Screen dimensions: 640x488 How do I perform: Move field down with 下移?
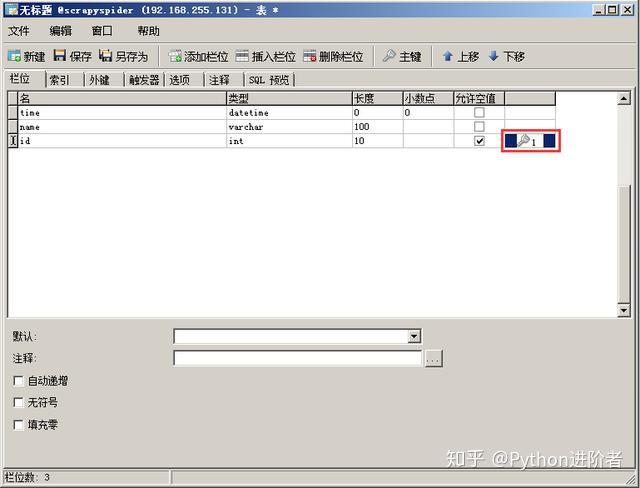click(507, 56)
